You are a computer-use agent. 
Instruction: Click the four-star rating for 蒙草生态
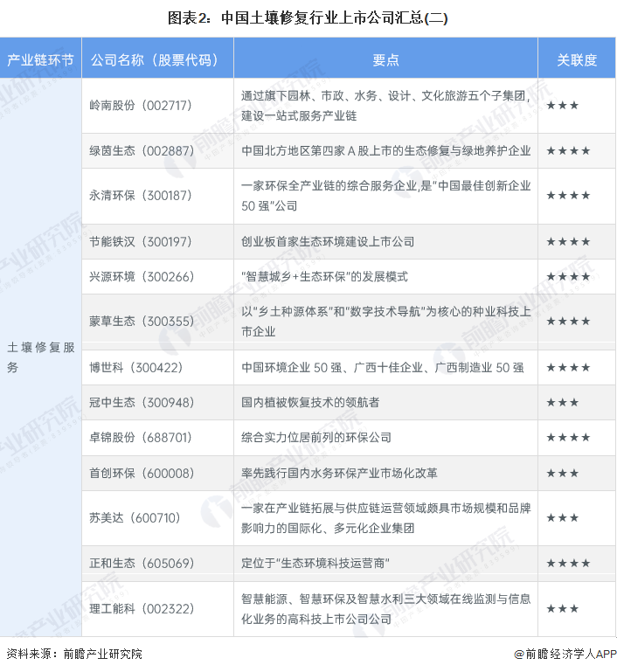pyautogui.click(x=568, y=322)
